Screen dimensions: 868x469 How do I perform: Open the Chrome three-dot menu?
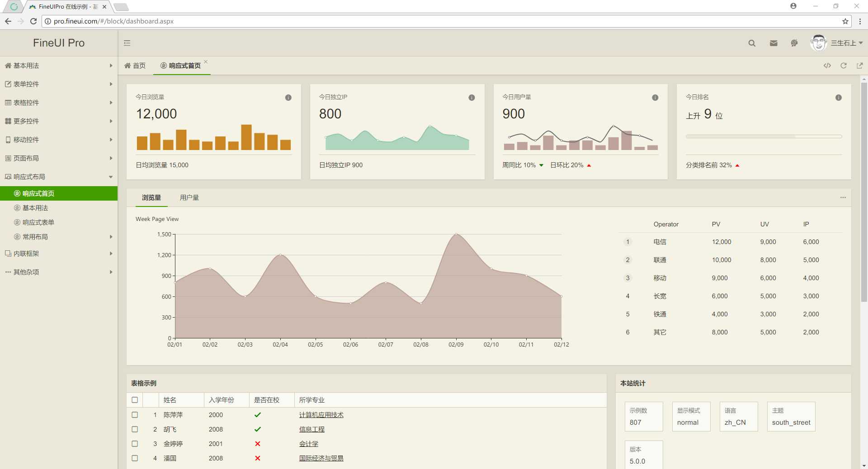click(x=860, y=21)
